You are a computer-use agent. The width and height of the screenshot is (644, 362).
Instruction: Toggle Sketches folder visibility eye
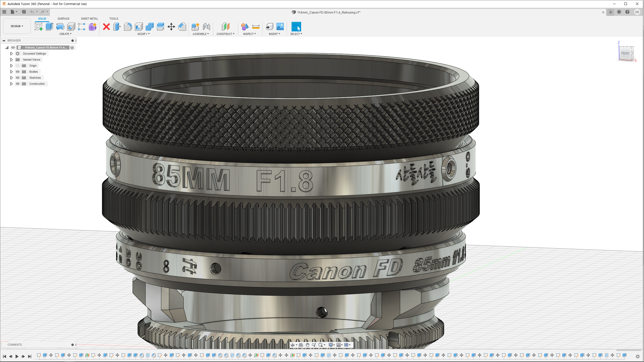coord(18,78)
